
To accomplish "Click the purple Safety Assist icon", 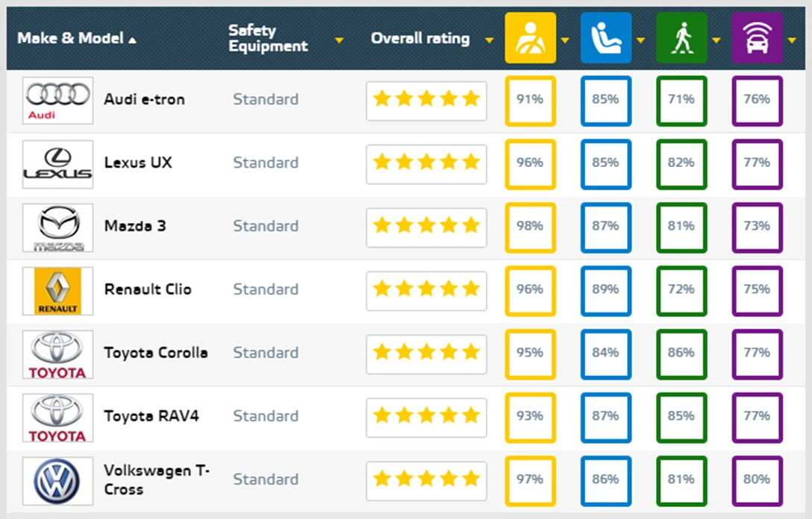I will point(757,38).
